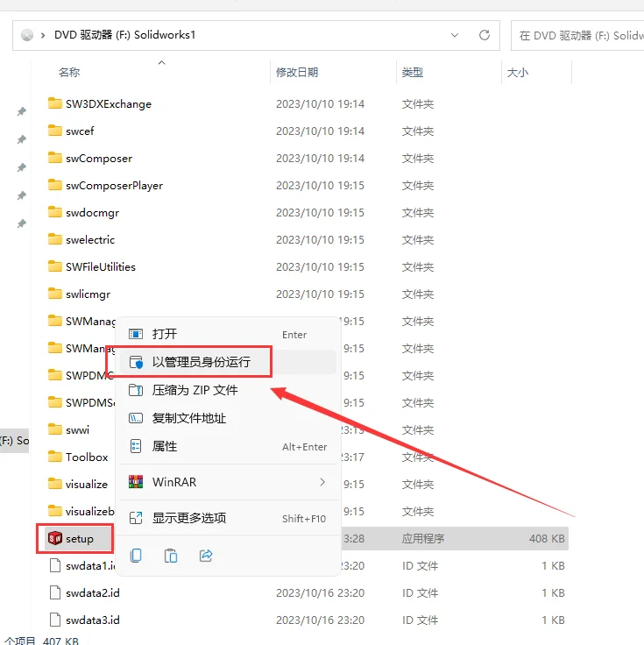
Task: Expand the WinRAR submenu arrow
Action: (322, 482)
